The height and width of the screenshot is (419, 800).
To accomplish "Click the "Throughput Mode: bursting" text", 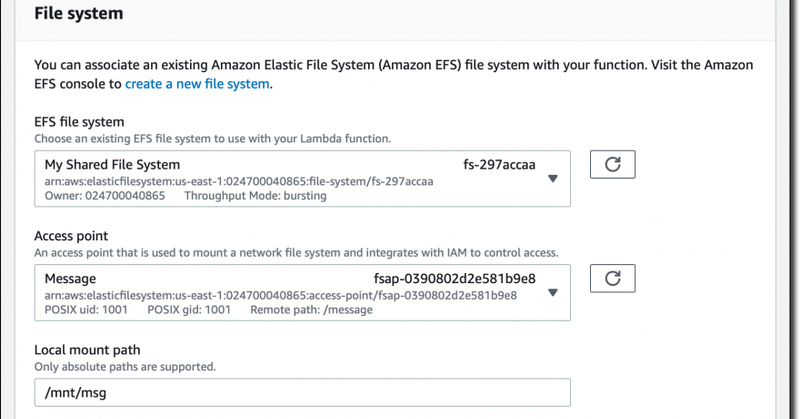I will (255, 196).
